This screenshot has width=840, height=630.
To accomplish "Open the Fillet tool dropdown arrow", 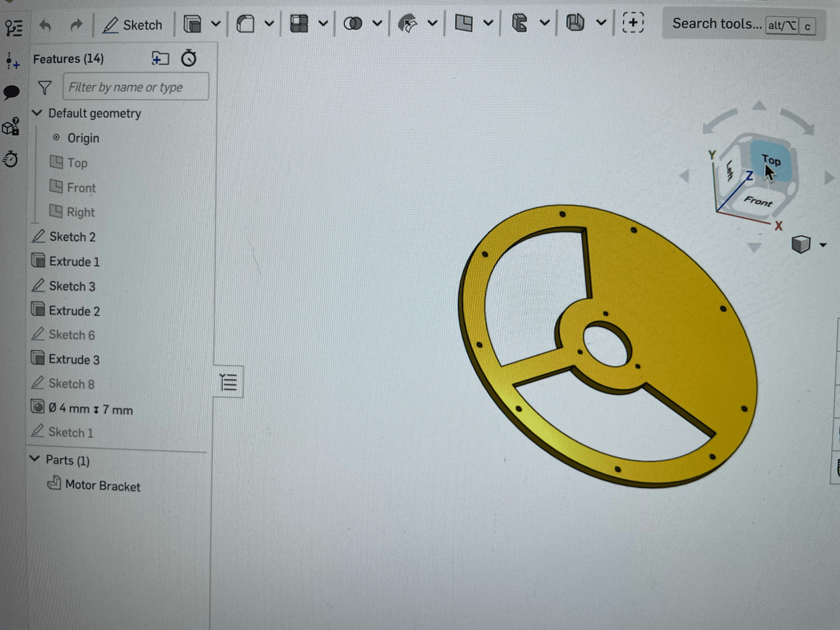I will (x=269, y=24).
